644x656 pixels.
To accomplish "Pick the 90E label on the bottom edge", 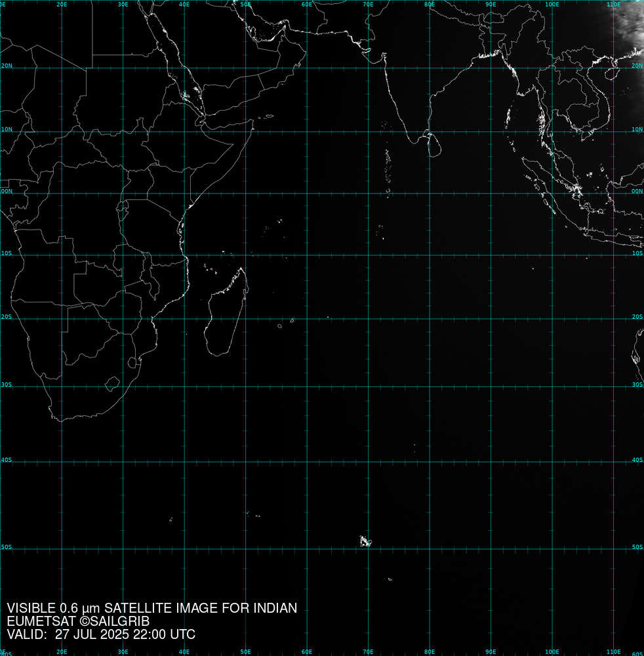I will click(491, 652).
